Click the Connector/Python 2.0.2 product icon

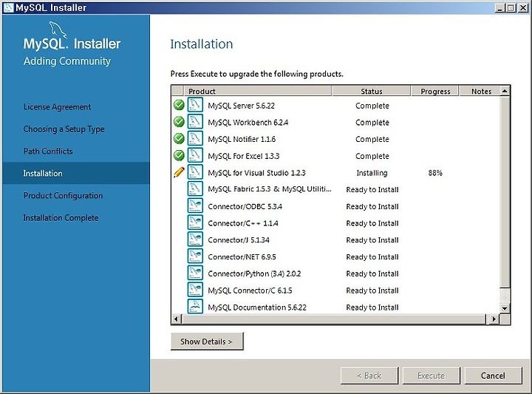pos(195,273)
